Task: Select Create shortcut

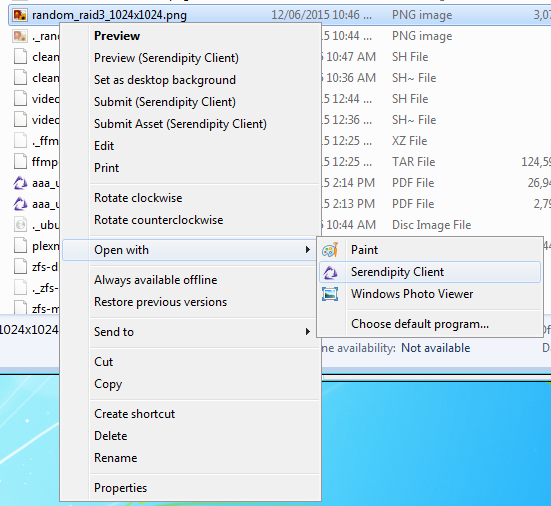Action: [x=135, y=414]
